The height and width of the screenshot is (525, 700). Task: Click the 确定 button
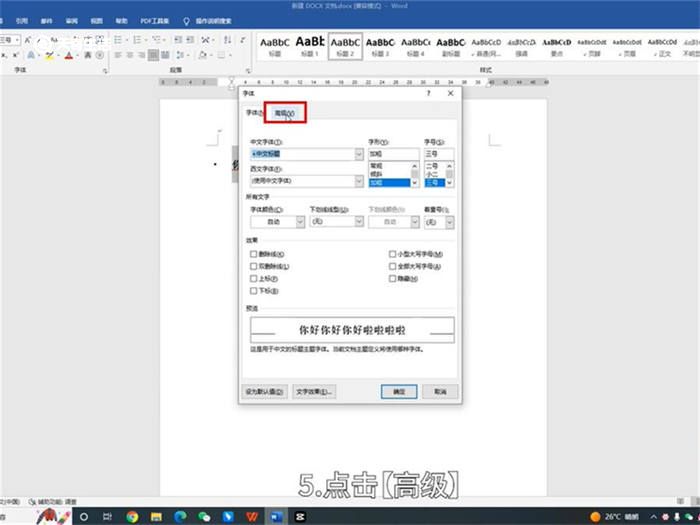coord(399,392)
